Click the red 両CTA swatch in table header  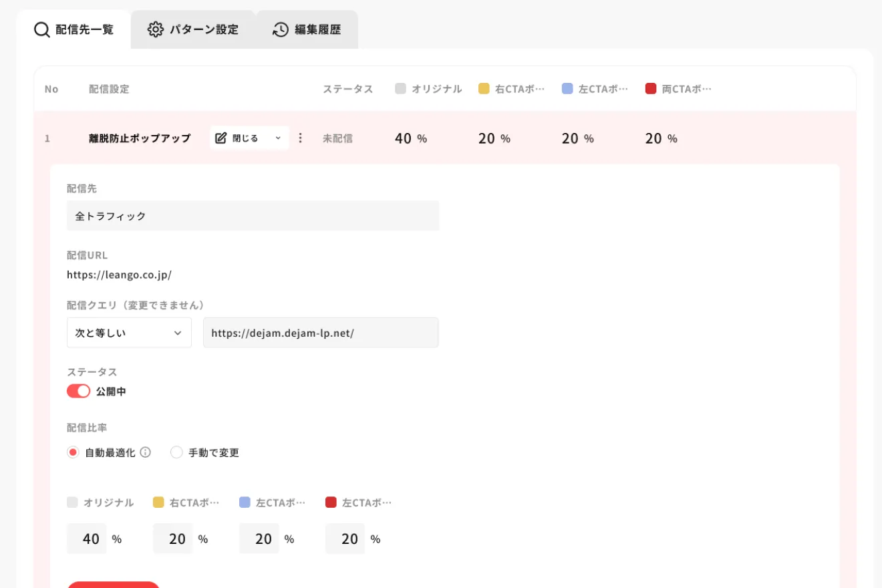tap(651, 89)
